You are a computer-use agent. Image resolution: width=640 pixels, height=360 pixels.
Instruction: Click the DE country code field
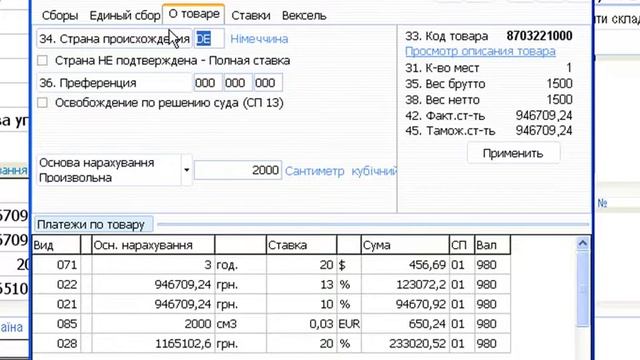coord(209,39)
